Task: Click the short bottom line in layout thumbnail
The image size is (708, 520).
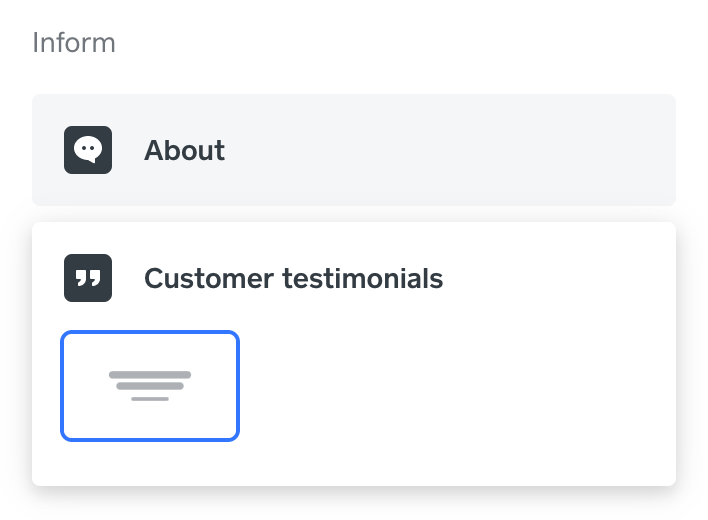Action: pyautogui.click(x=150, y=399)
